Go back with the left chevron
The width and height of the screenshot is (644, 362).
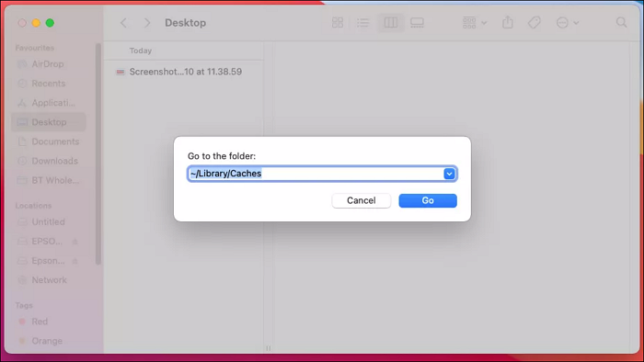click(x=123, y=23)
